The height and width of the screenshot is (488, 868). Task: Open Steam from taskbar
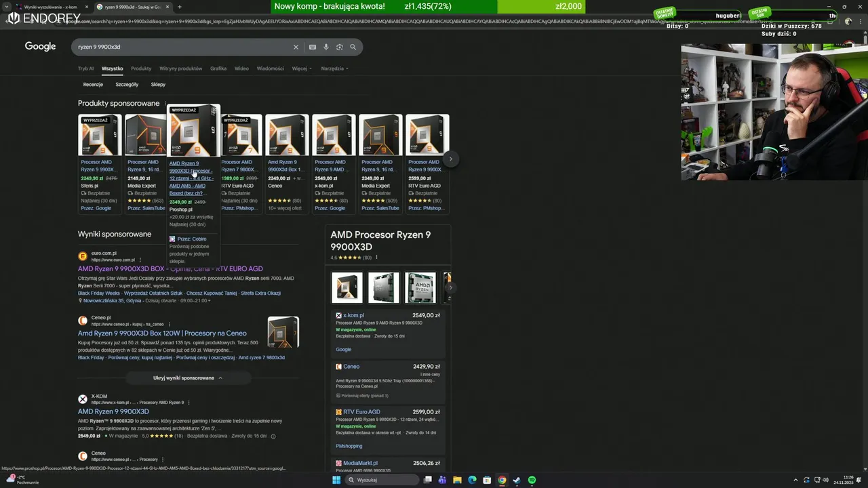(x=517, y=480)
